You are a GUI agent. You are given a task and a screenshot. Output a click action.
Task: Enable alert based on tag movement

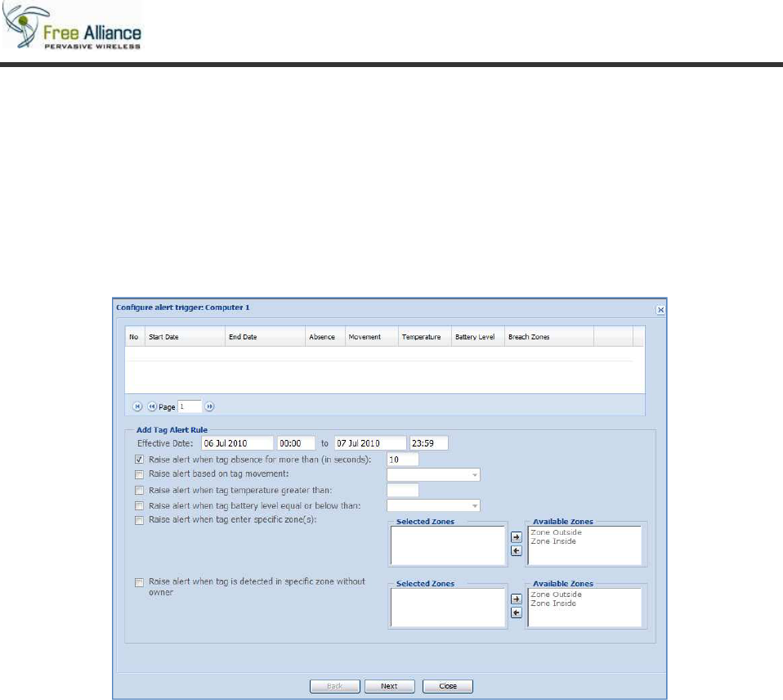[139, 474]
